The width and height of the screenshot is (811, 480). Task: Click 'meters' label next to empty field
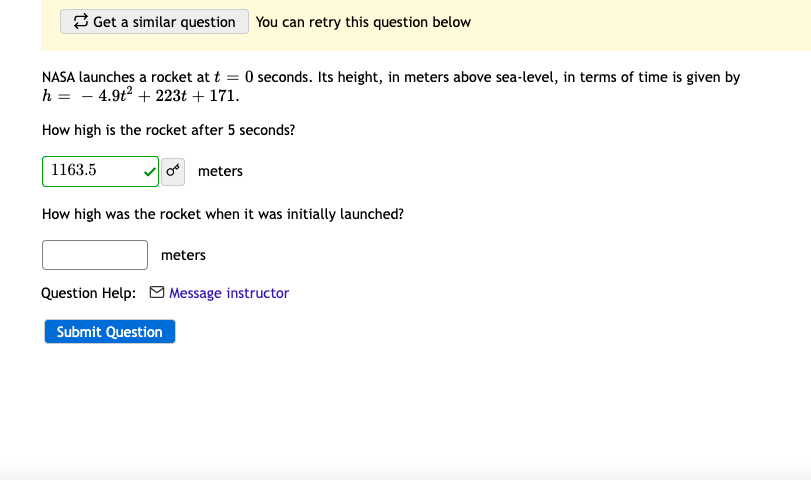click(183, 255)
